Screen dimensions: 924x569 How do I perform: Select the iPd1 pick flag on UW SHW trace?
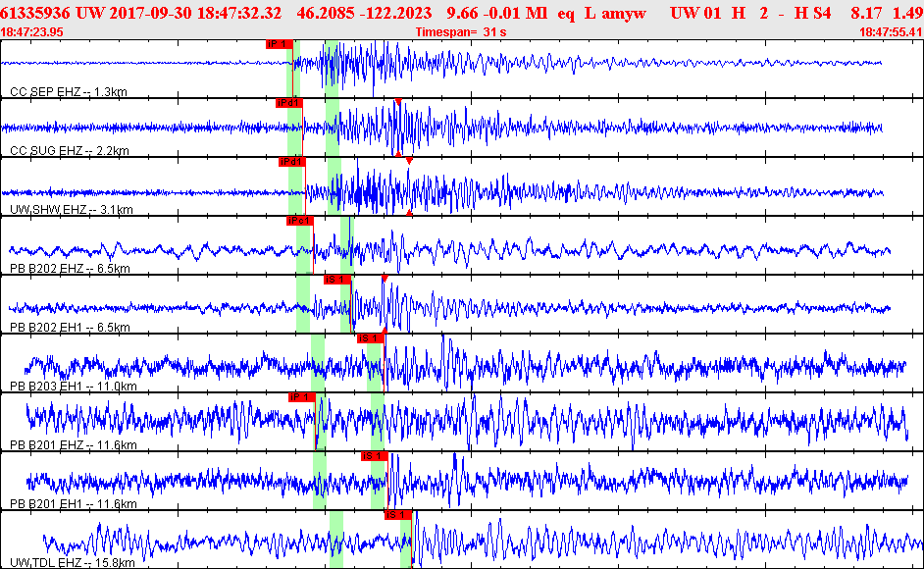point(291,162)
